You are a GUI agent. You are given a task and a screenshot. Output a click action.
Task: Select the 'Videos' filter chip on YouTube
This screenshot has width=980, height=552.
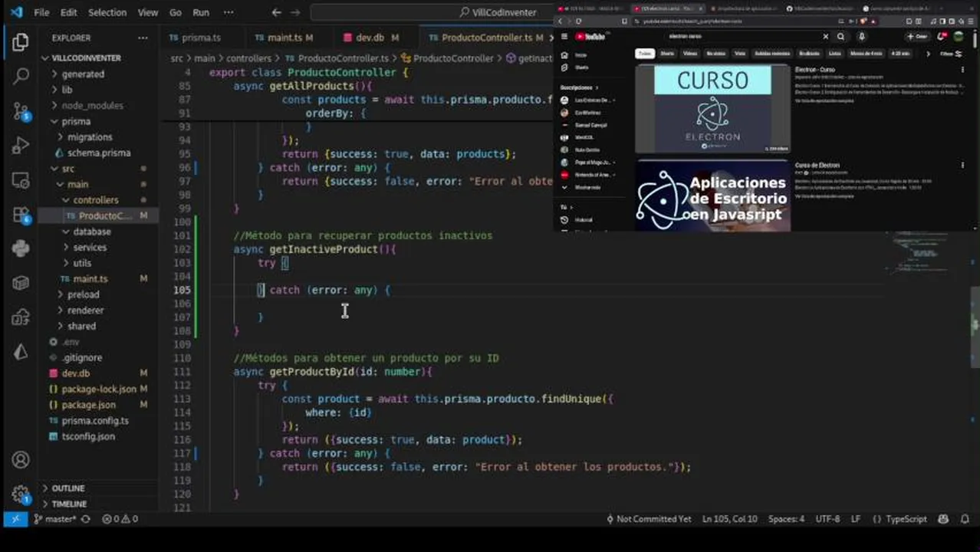[x=690, y=54]
